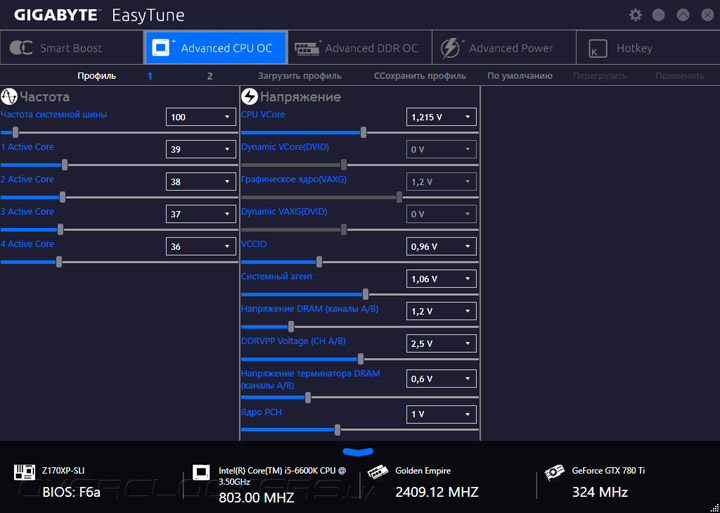Screen dimensions: 720x513
Task: Click the Dynamic VCore(DVID) 0 V dropdown
Action: 441,149
